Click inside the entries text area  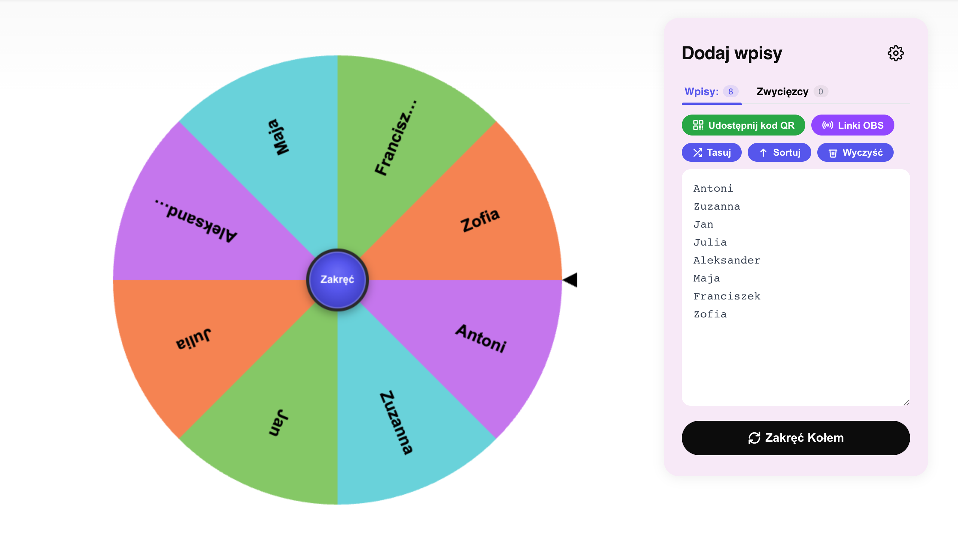(796, 288)
